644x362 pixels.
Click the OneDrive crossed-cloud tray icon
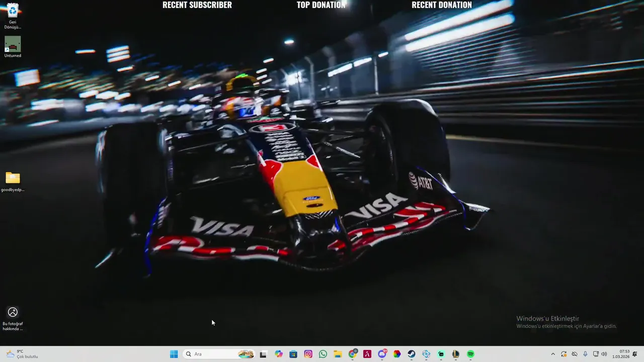575,354
